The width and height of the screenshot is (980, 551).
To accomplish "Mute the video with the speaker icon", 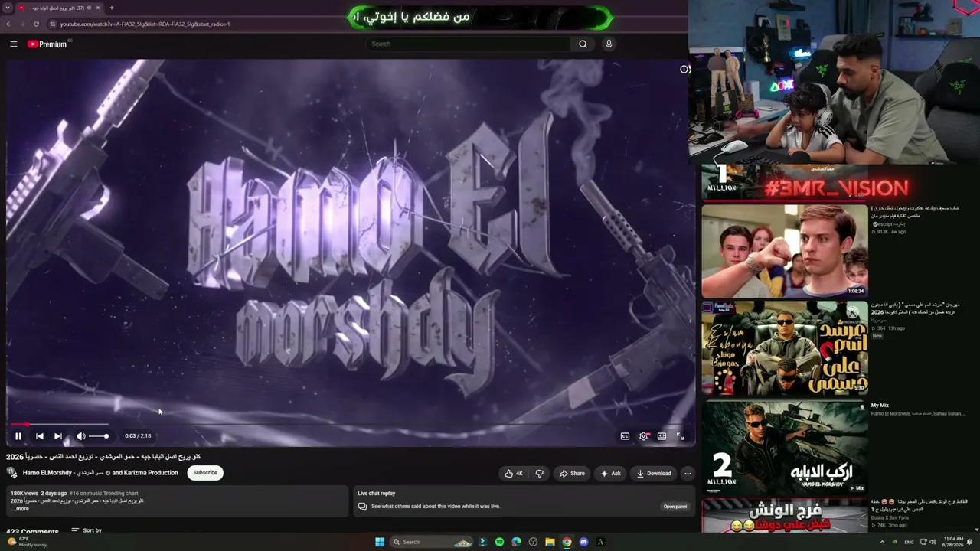I will coord(80,436).
